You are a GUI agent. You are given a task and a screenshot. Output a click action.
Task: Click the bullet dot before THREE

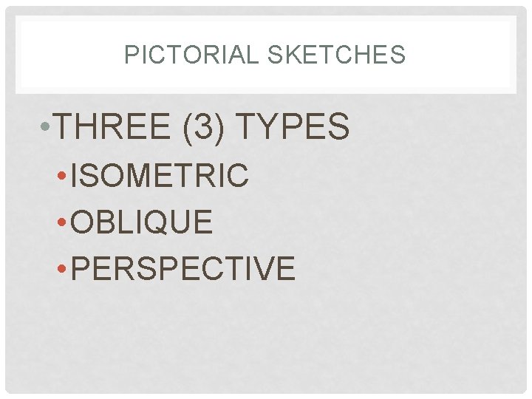(x=47, y=128)
